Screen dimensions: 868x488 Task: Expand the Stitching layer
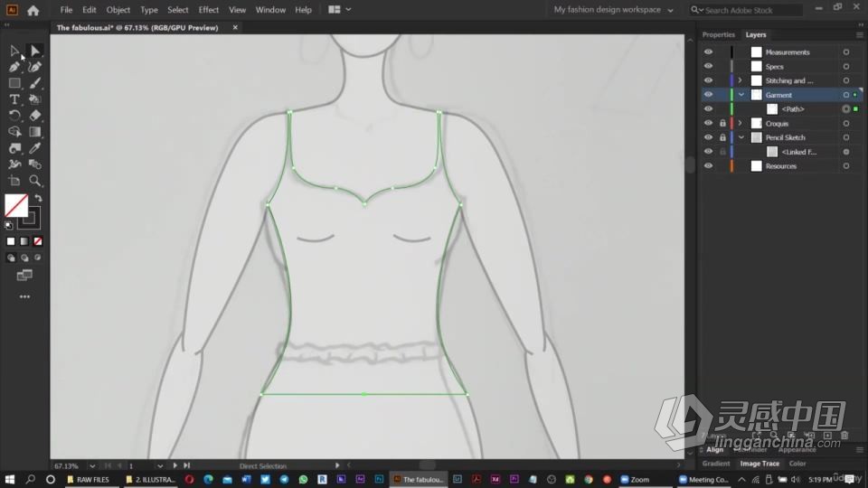(741, 81)
